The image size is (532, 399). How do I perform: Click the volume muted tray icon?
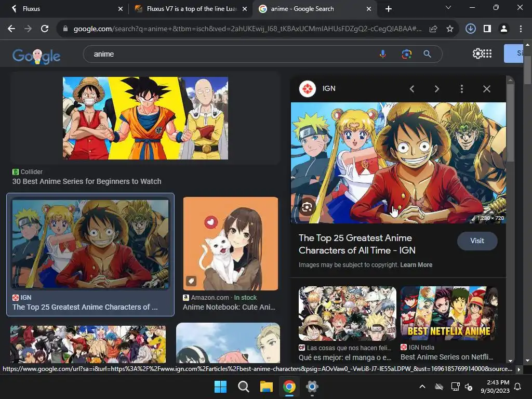point(469,387)
